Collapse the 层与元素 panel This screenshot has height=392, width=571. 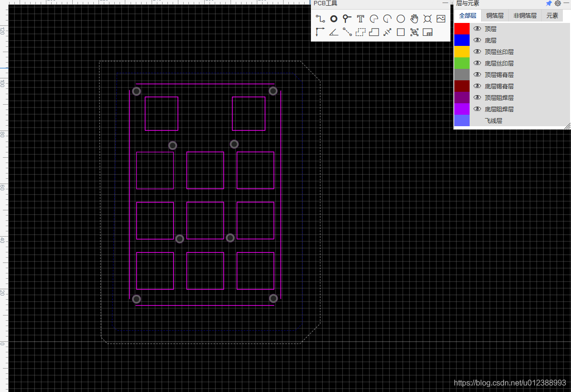(566, 3)
